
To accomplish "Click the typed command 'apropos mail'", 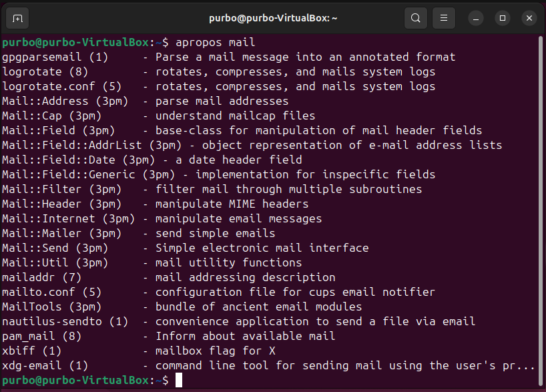I will coord(215,43).
